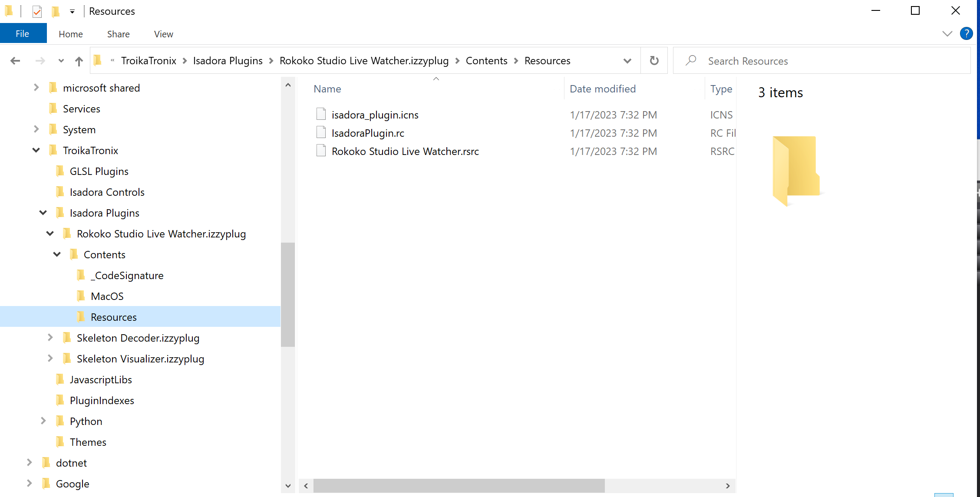Click Isadora Plugins in the address bar
980x497 pixels.
point(228,61)
